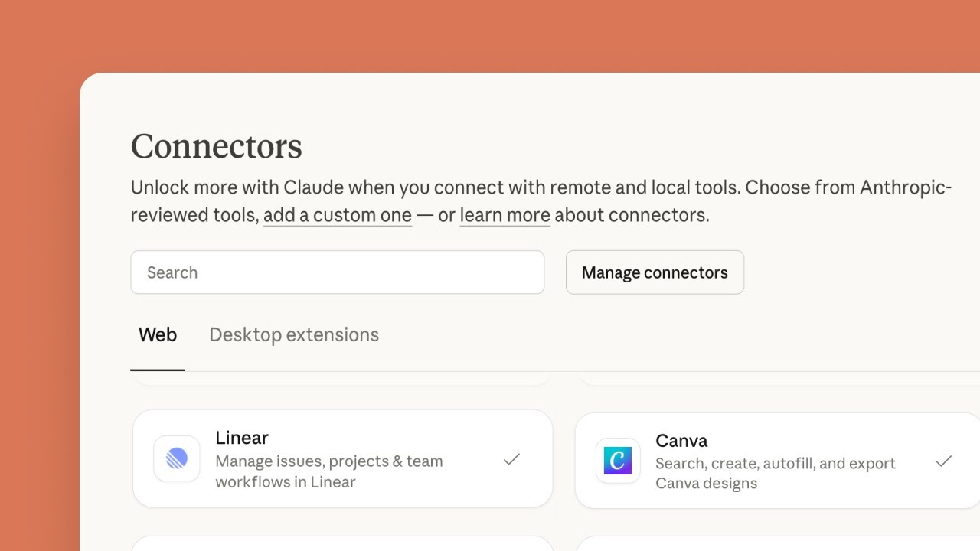Click the Canva connector name label

tap(681, 441)
